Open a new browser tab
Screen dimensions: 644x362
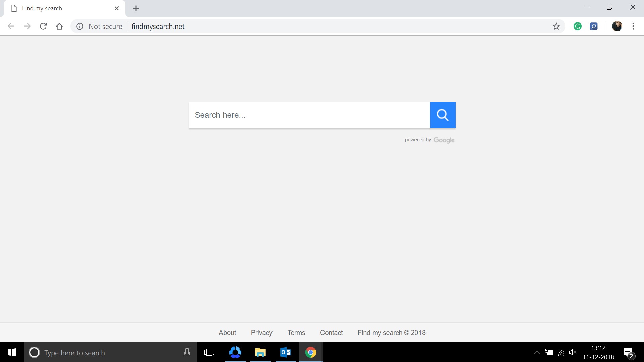click(x=136, y=8)
